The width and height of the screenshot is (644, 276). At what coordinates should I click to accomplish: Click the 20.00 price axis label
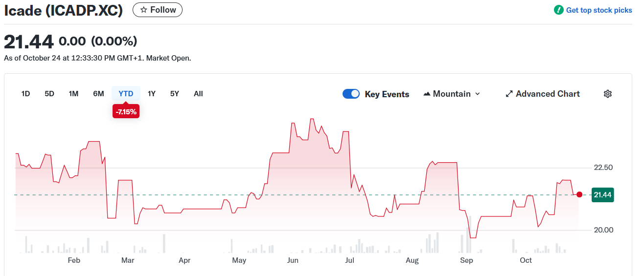pyautogui.click(x=603, y=230)
